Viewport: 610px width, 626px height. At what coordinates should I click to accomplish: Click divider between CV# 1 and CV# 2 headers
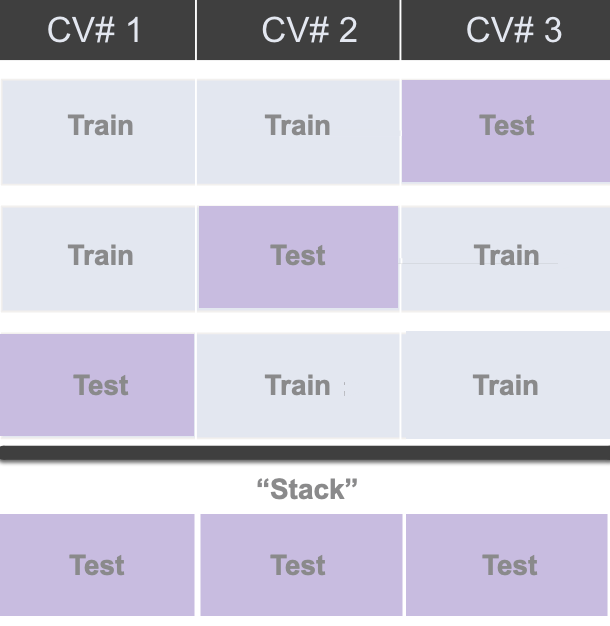point(196,30)
